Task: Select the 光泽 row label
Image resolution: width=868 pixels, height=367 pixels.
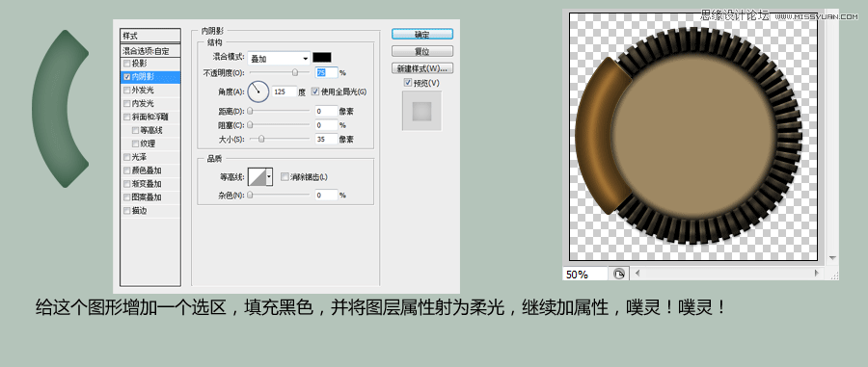Action: (x=140, y=157)
